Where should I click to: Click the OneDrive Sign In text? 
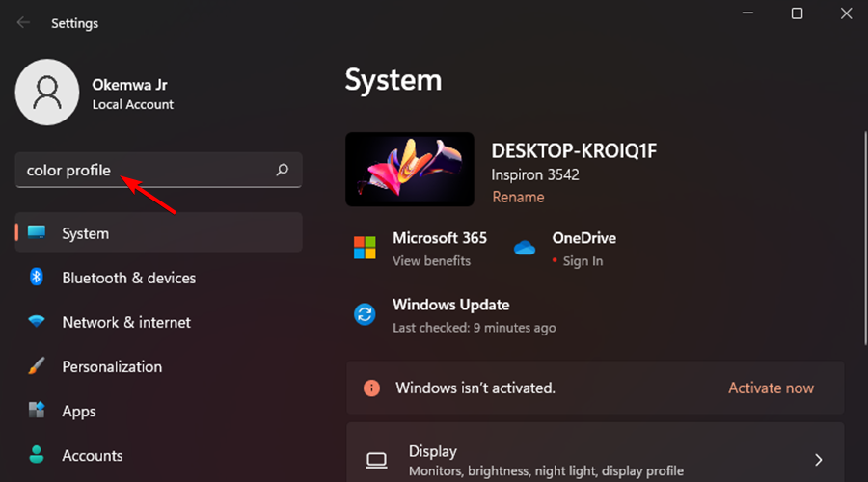583,261
